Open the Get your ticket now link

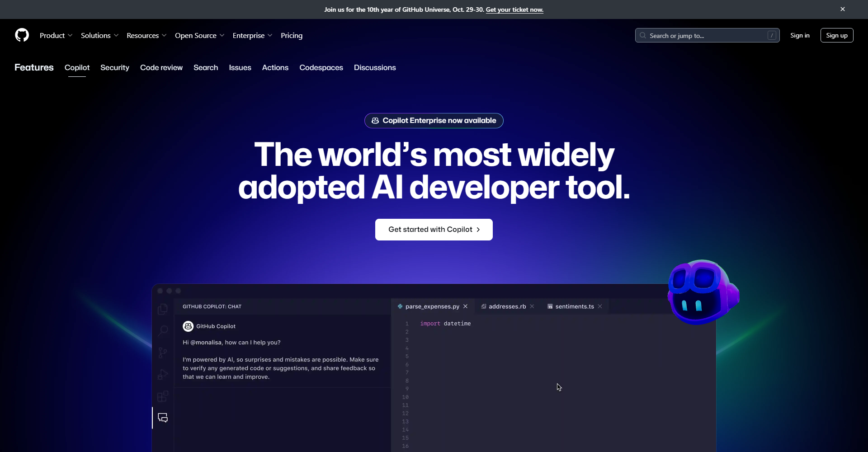[514, 9]
